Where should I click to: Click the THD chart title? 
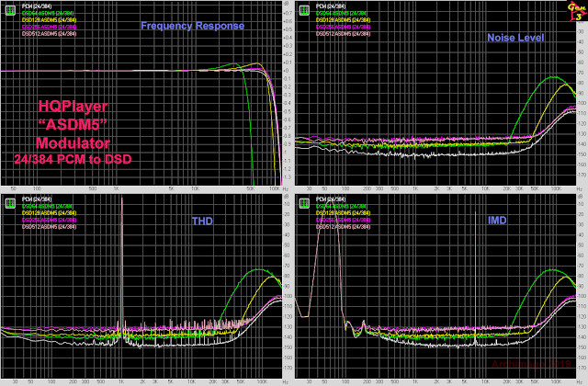pos(202,221)
